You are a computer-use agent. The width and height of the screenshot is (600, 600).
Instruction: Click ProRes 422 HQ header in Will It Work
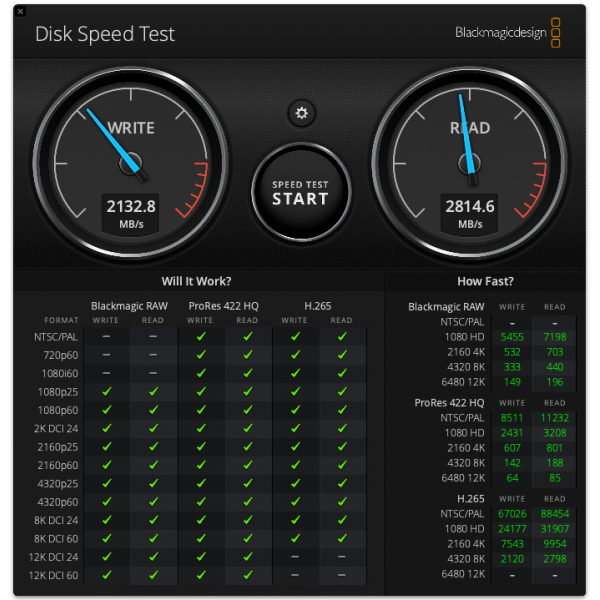point(223,306)
